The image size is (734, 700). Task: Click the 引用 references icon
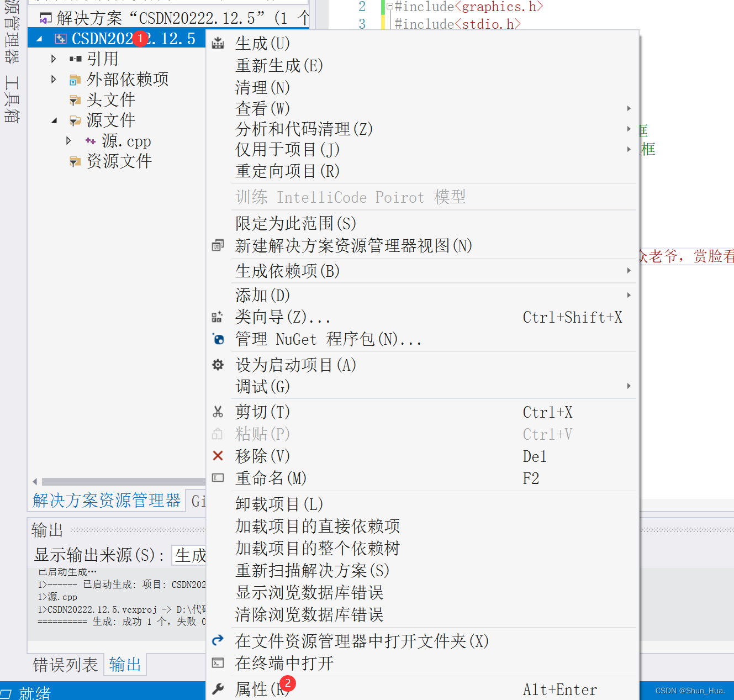76,59
